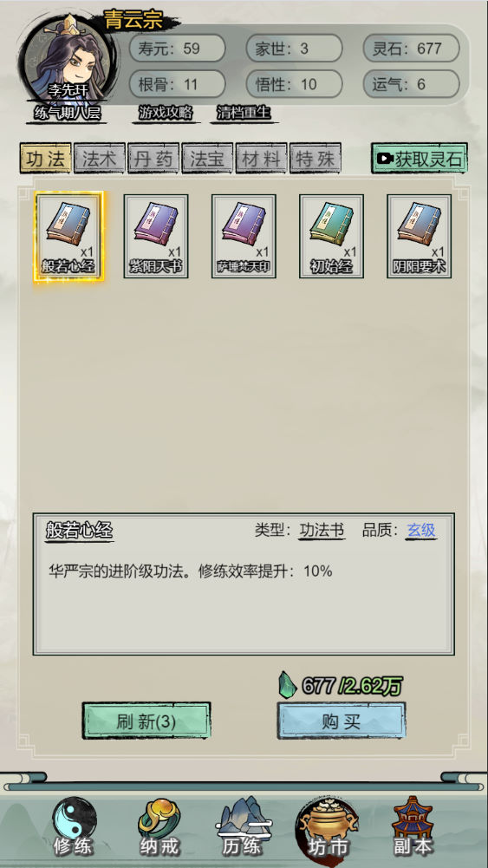Go to 历练 mountain icon

point(244,826)
